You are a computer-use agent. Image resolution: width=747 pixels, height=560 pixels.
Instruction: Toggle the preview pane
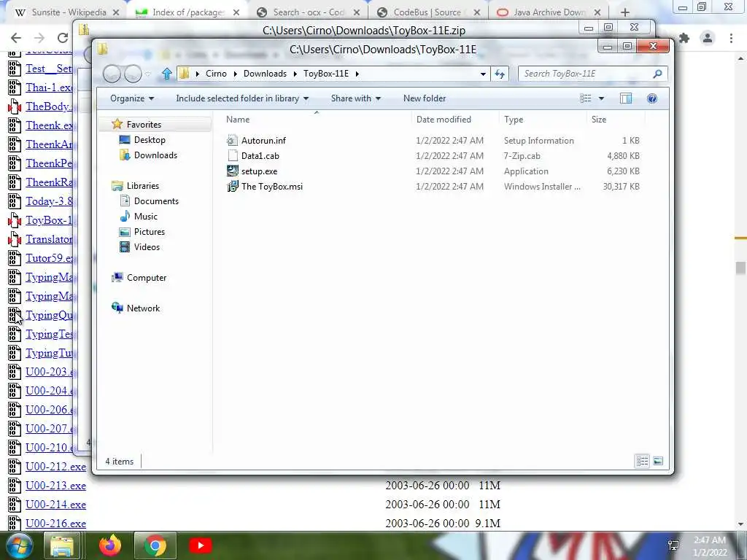pos(625,98)
